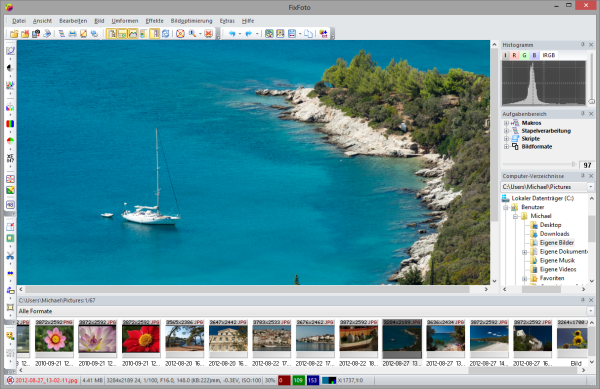Open the Alle Formate filter dropdown

tap(590, 311)
